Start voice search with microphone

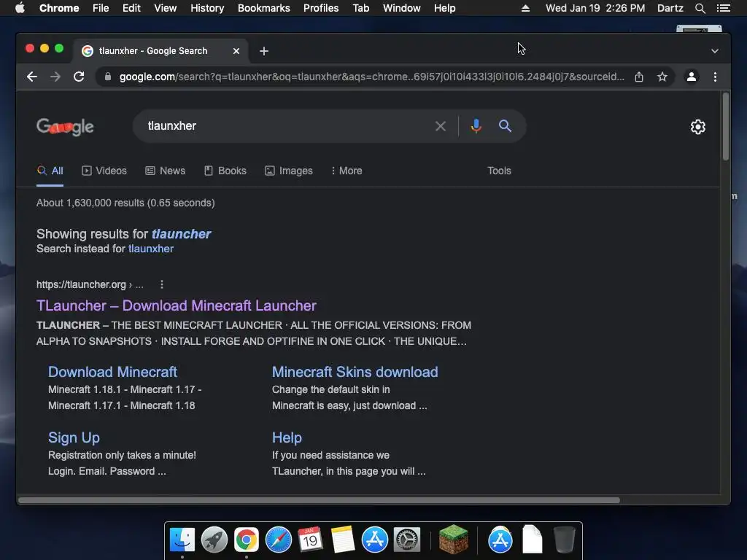tap(476, 126)
